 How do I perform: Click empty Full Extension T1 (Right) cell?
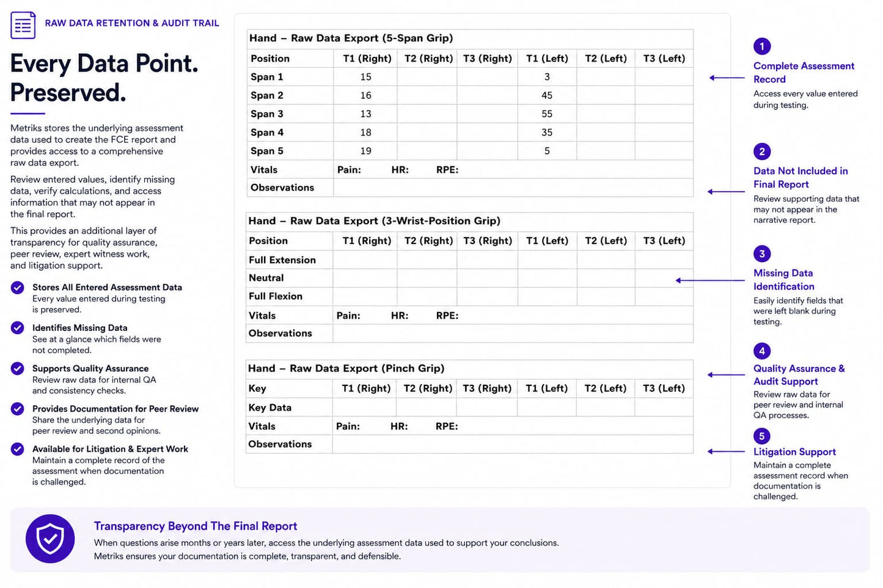click(x=365, y=260)
